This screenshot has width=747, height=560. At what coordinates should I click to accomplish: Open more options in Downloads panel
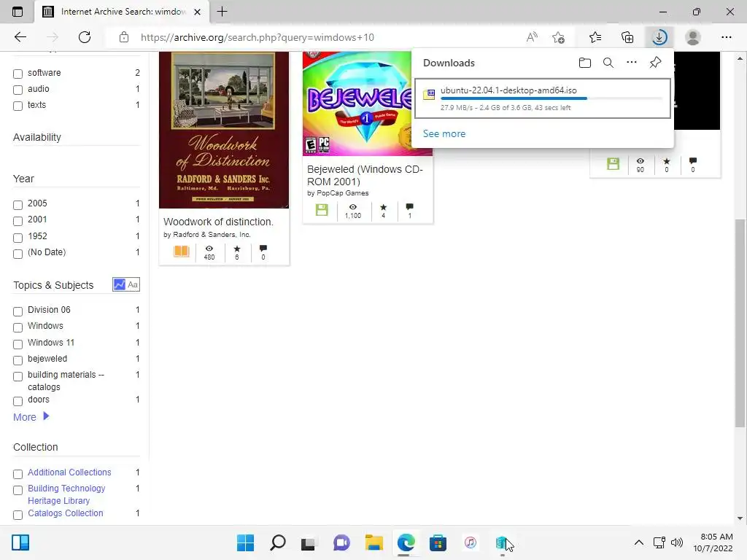coord(632,63)
